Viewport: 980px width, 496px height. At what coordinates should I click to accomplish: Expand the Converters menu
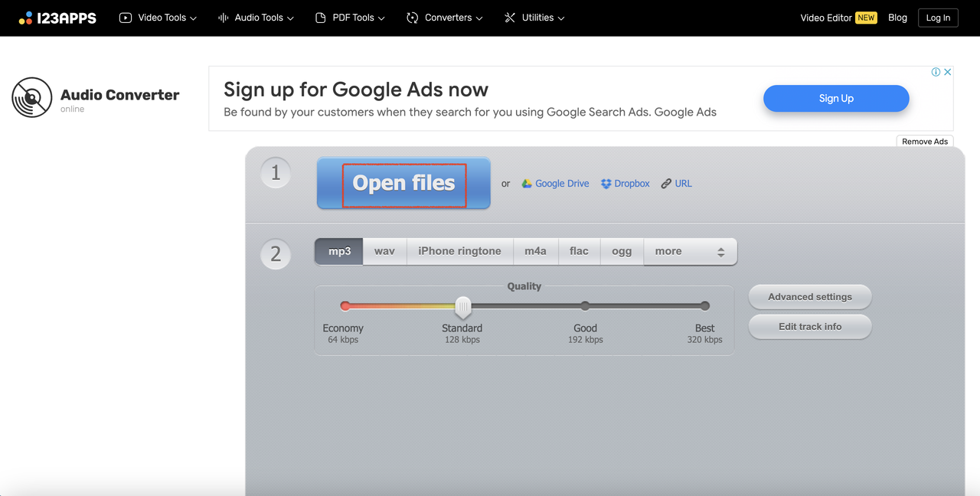point(445,18)
